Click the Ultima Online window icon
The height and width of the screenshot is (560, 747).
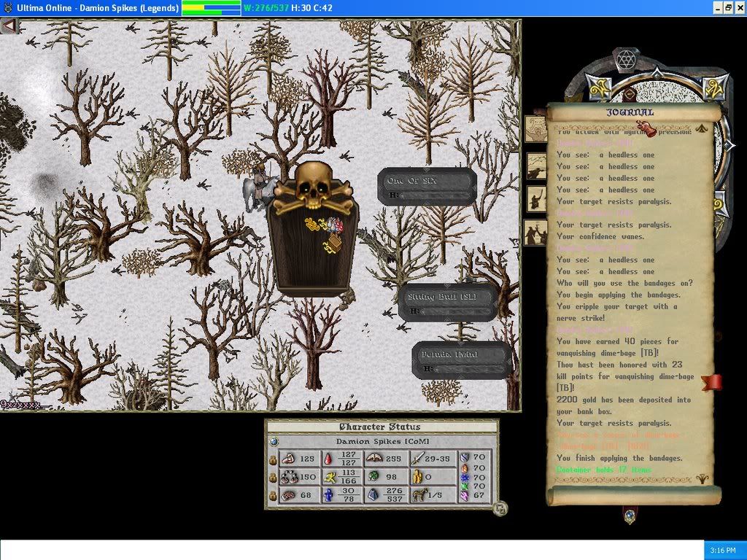tap(7, 7)
